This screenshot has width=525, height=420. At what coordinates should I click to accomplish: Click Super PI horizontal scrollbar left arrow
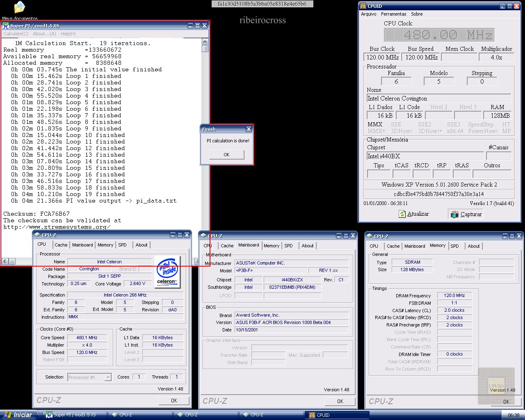[x=5, y=261]
